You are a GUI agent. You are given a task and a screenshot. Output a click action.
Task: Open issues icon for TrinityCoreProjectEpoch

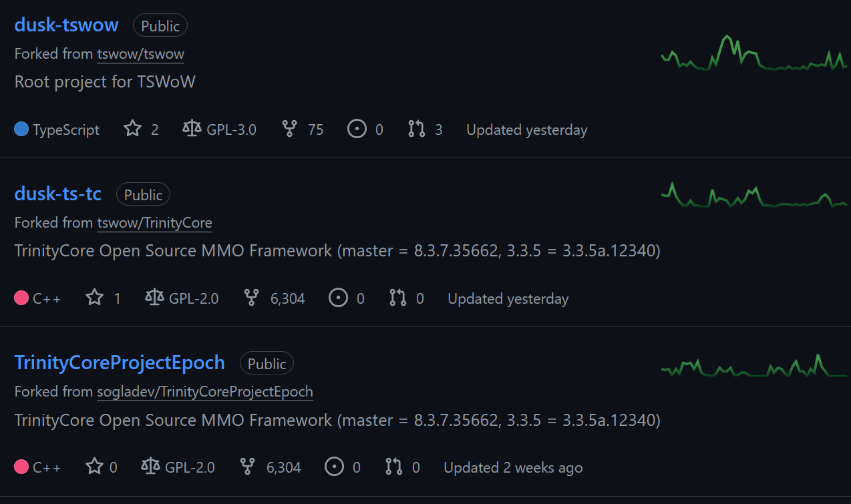click(x=335, y=467)
